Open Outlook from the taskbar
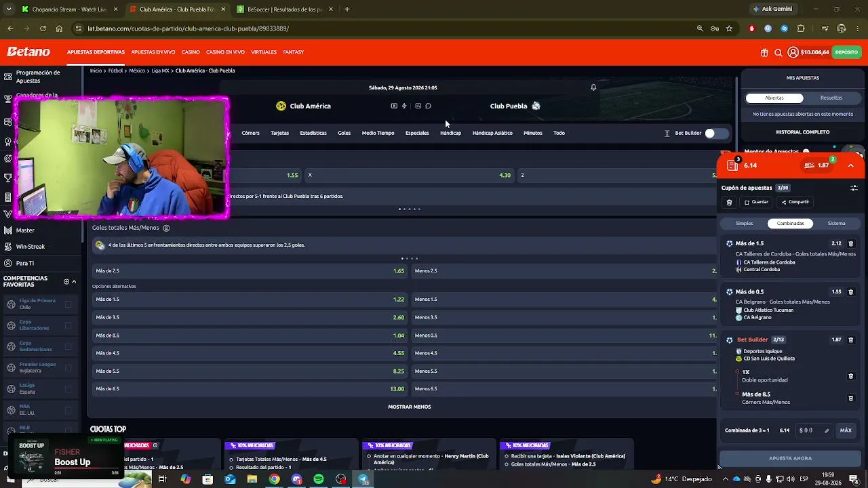 [x=230, y=479]
